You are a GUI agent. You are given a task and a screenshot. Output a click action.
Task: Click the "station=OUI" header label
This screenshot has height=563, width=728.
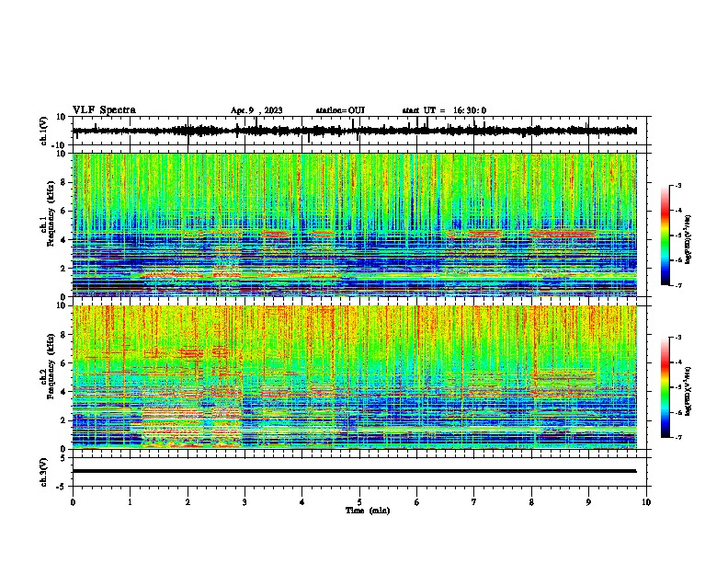[340, 110]
